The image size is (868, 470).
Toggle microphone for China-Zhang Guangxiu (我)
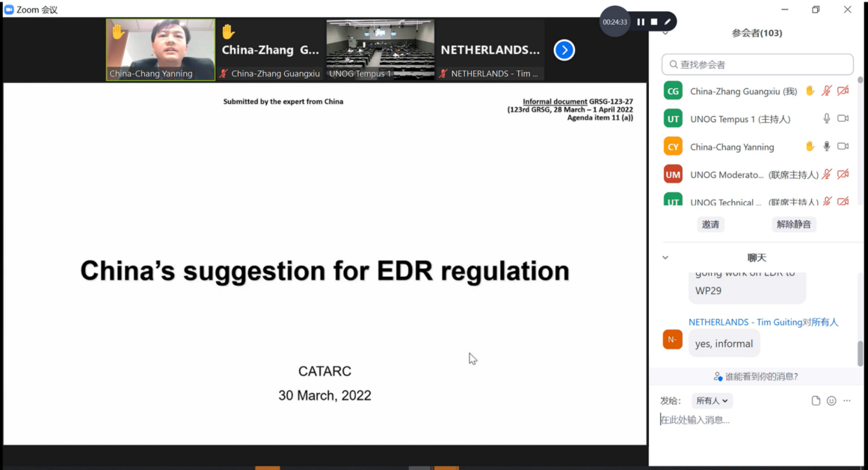pyautogui.click(x=827, y=91)
